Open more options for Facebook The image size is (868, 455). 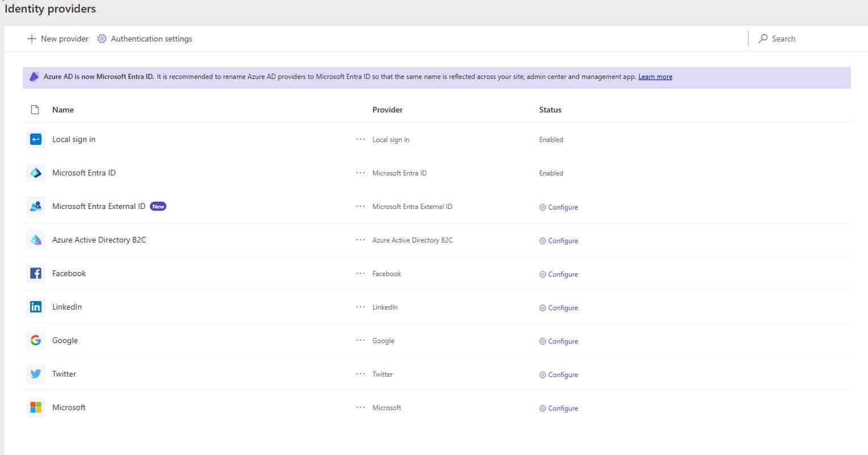pos(360,273)
